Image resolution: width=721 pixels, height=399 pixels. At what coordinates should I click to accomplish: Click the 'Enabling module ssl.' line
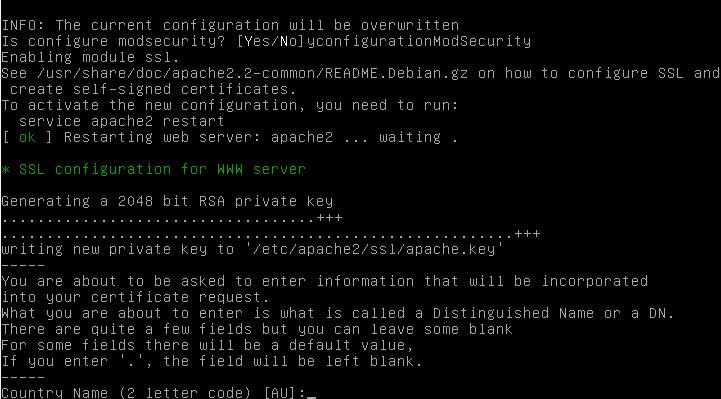(90, 58)
